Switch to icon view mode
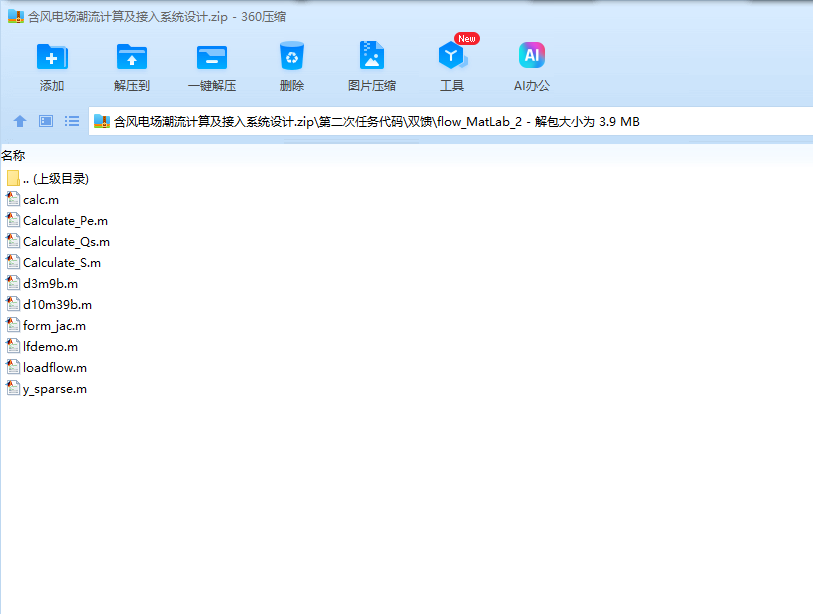The image size is (813, 614). tap(46, 121)
